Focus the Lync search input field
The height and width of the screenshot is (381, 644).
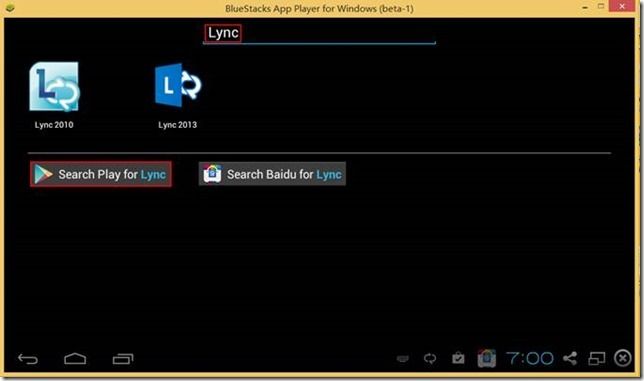tap(319, 34)
